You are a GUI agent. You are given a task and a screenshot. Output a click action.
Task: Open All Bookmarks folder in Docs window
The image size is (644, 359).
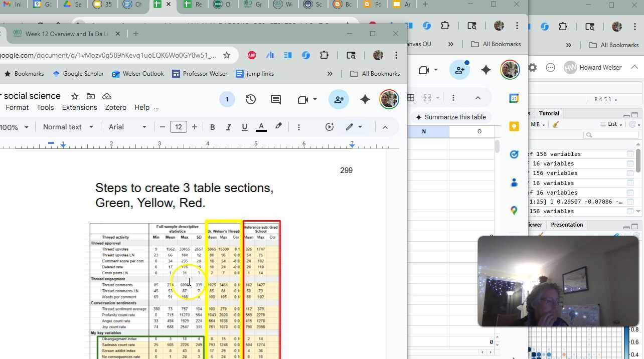(375, 74)
